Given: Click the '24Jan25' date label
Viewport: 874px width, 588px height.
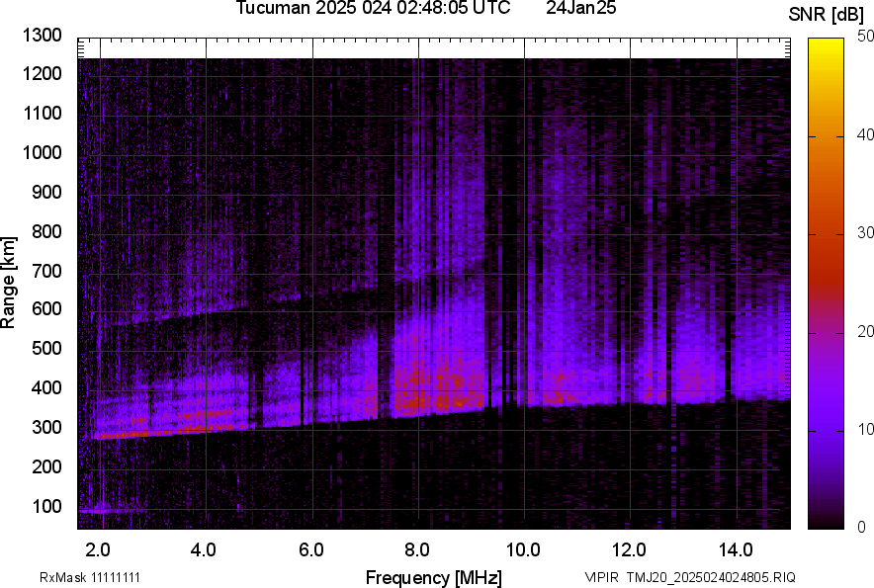Looking at the screenshot, I should [581, 9].
